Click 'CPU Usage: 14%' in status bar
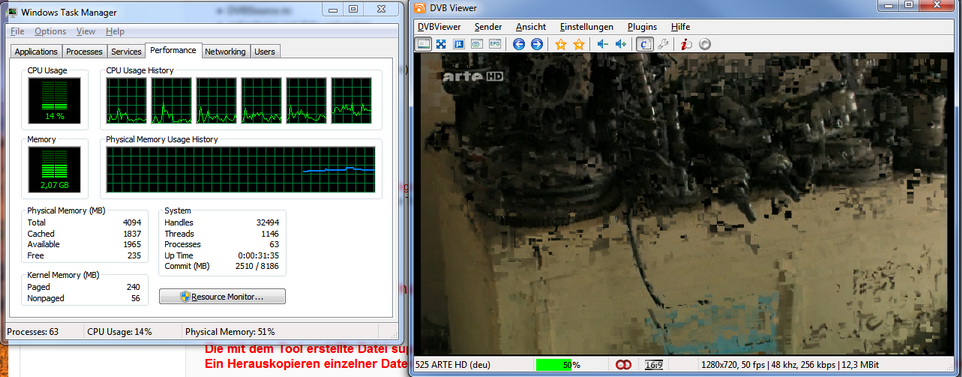 pyautogui.click(x=119, y=332)
